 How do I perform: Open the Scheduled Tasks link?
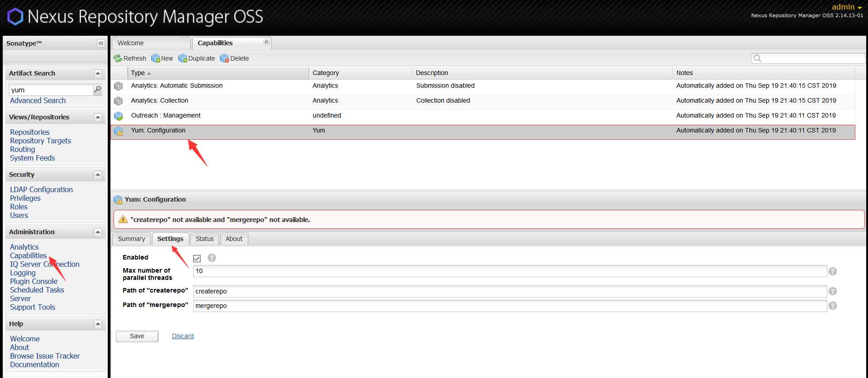(37, 290)
